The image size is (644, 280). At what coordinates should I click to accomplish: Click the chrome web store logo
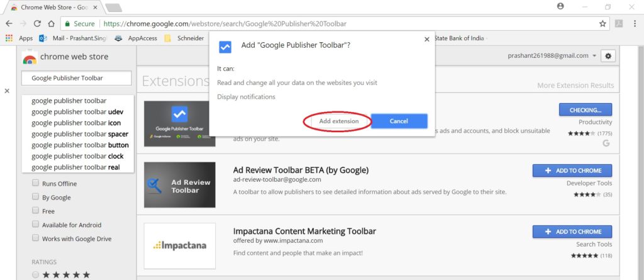tap(65, 57)
